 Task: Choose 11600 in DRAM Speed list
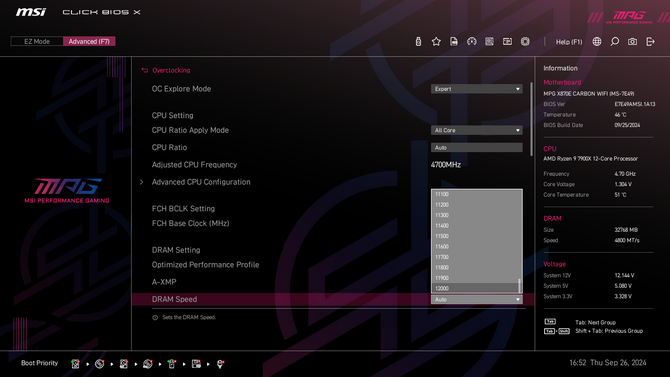coord(475,247)
